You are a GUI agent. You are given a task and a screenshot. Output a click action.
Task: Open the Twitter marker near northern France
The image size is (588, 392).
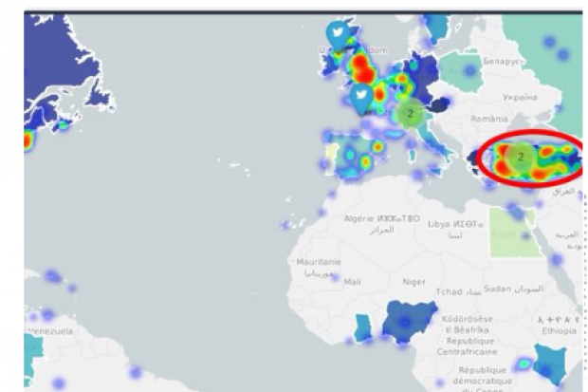pos(360,97)
